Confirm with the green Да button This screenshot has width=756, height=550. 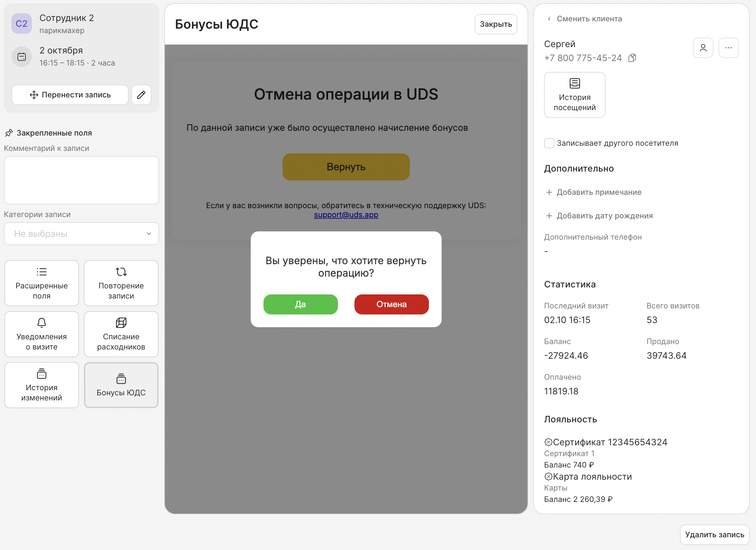300,304
